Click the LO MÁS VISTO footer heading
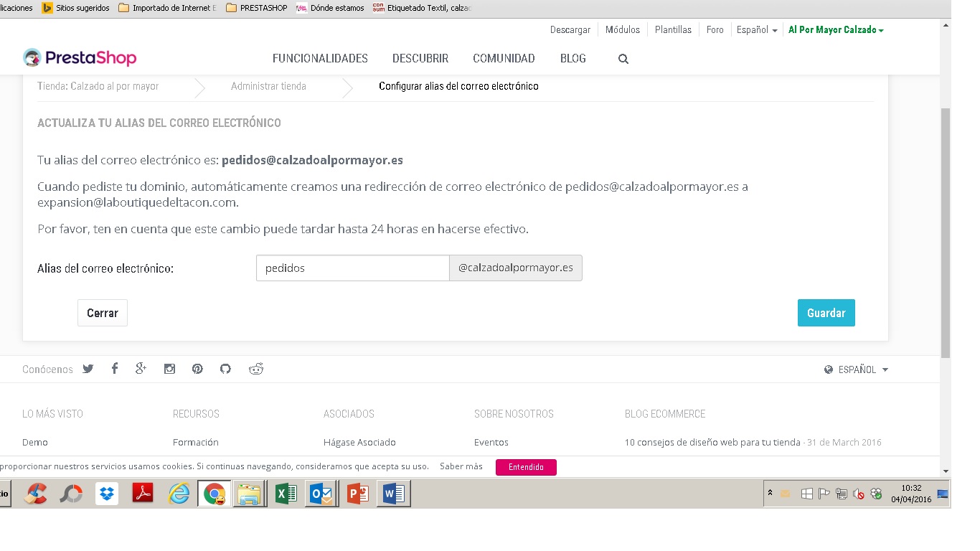Image resolution: width=980 pixels, height=551 pixels. [x=52, y=414]
